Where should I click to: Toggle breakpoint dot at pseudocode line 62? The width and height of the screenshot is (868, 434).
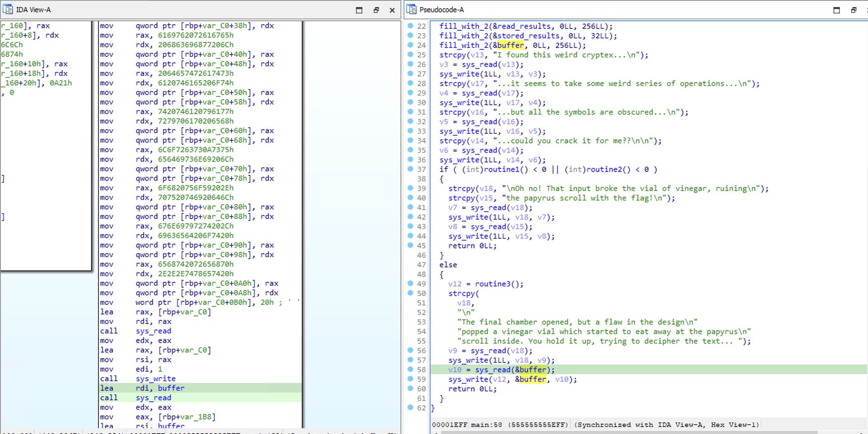410,407
